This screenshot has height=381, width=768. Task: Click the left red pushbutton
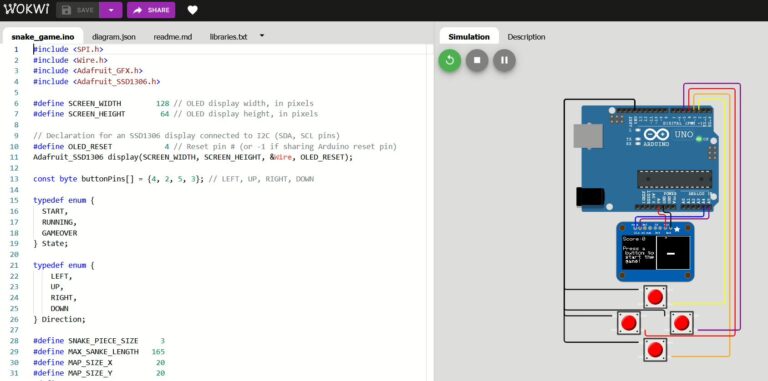click(x=628, y=323)
